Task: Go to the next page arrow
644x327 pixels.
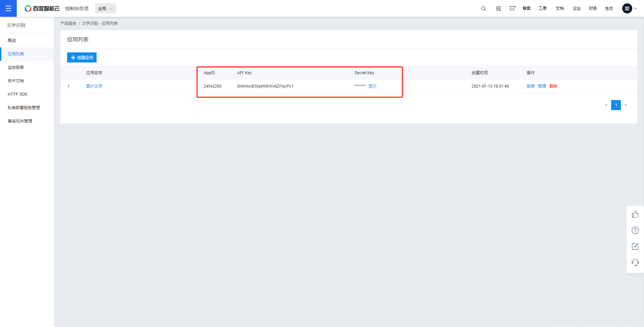Action: (x=626, y=105)
